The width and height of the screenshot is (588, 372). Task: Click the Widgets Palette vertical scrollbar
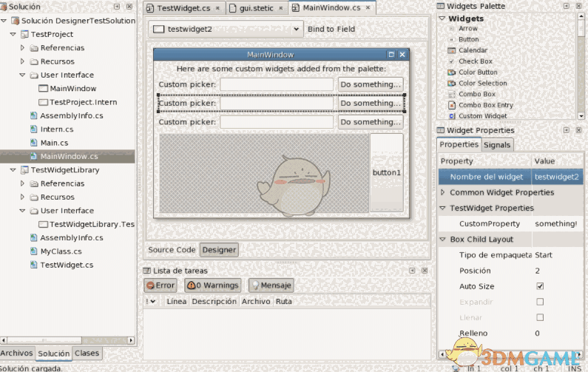[x=581, y=67]
